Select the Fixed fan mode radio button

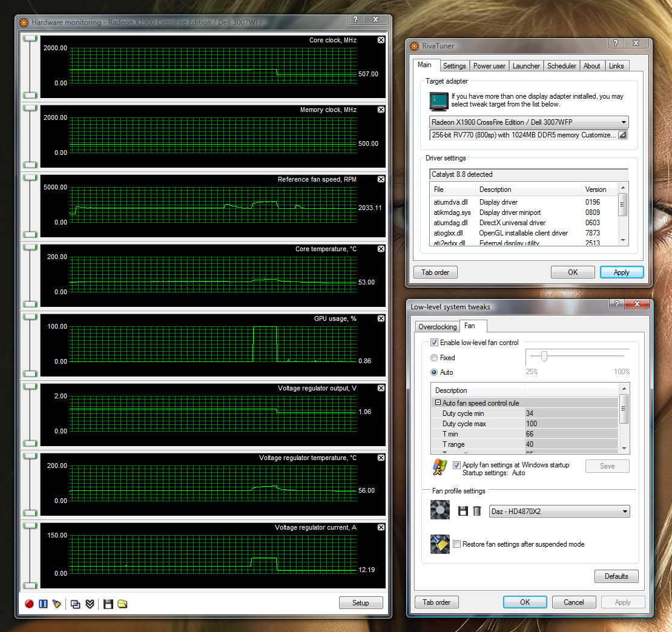434,358
